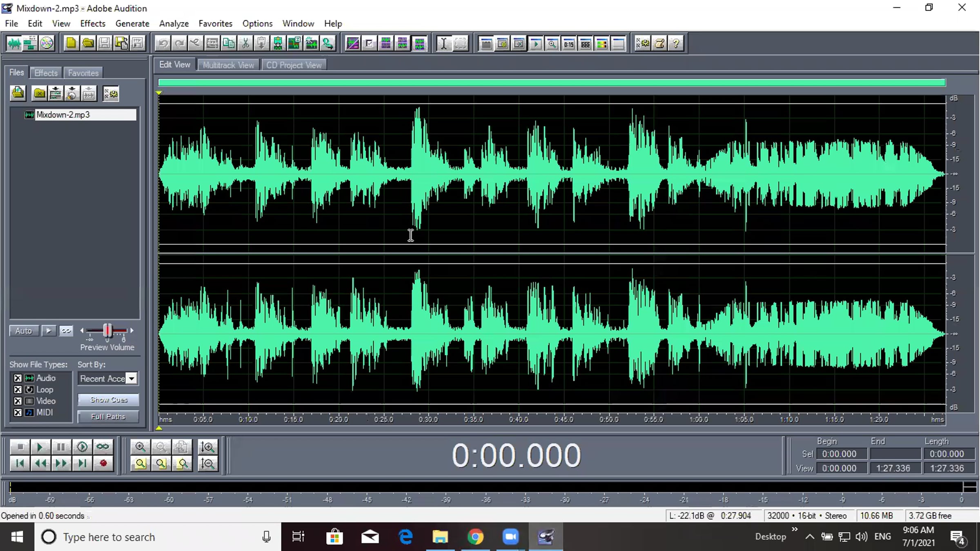Viewport: 980px width, 551px height.
Task: Uncheck the Audio file type checkbox
Action: [x=18, y=378]
